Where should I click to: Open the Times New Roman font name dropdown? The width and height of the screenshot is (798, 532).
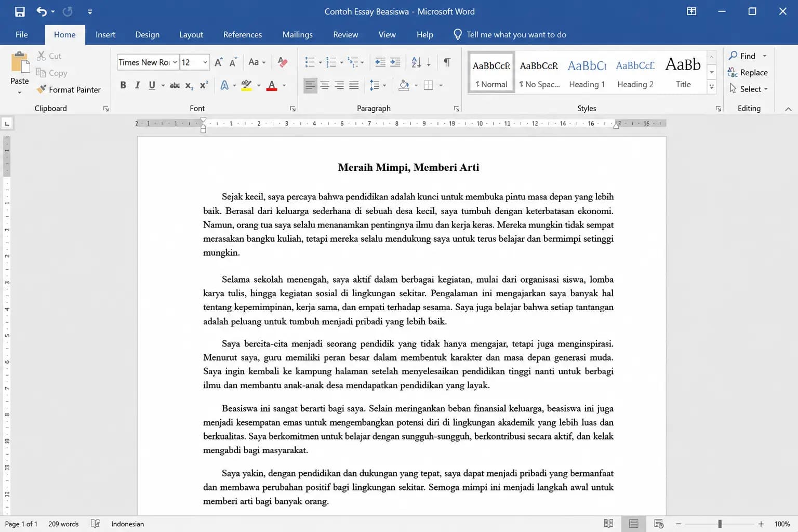click(175, 62)
